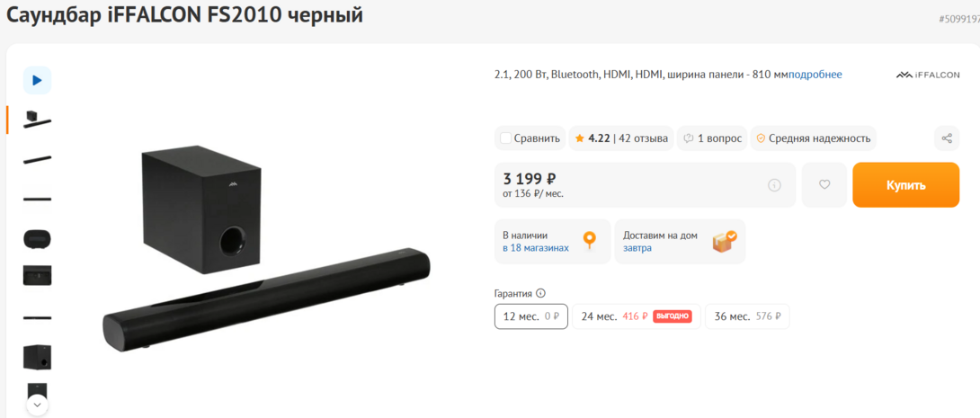980x418 pixels.
Task: Open the iFFALCON brand logo
Action: tap(928, 75)
